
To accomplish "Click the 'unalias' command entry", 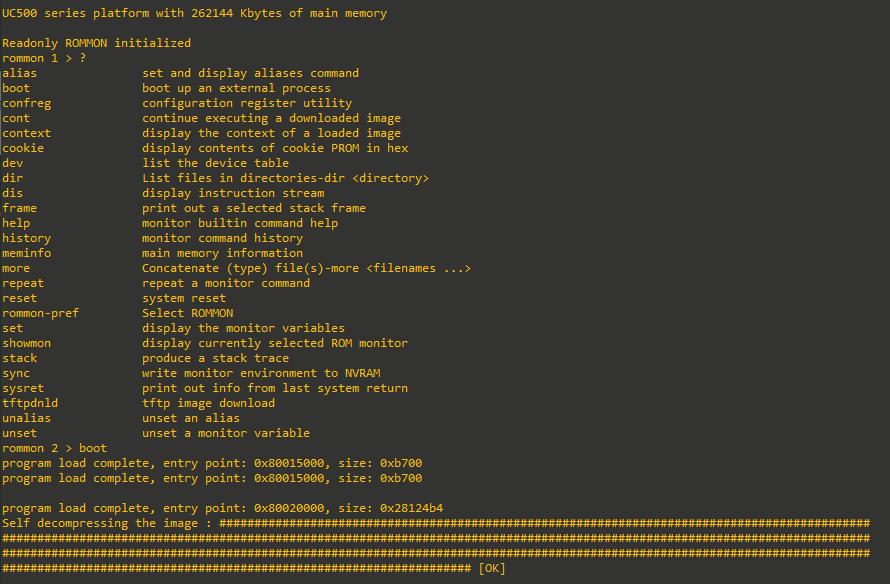I will pyautogui.click(x=27, y=418).
